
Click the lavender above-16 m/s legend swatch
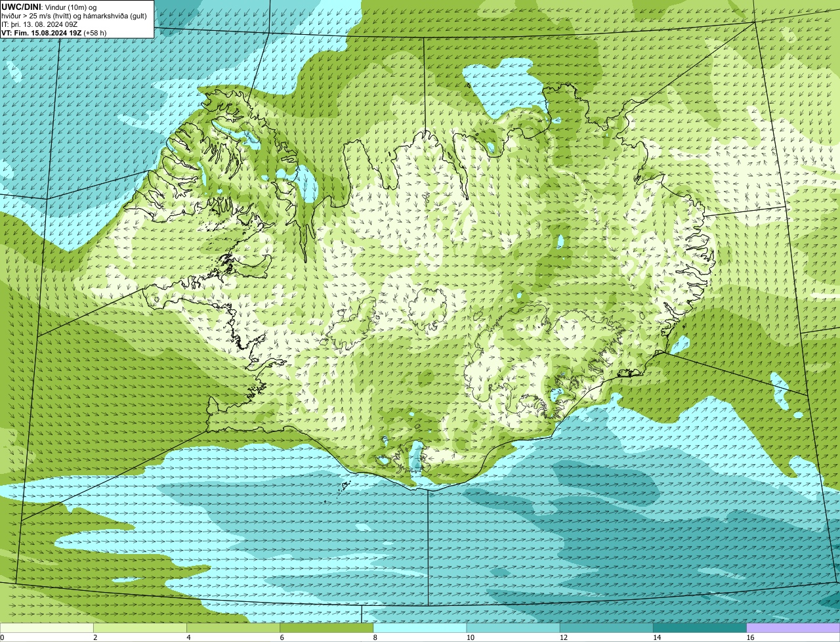(793, 628)
